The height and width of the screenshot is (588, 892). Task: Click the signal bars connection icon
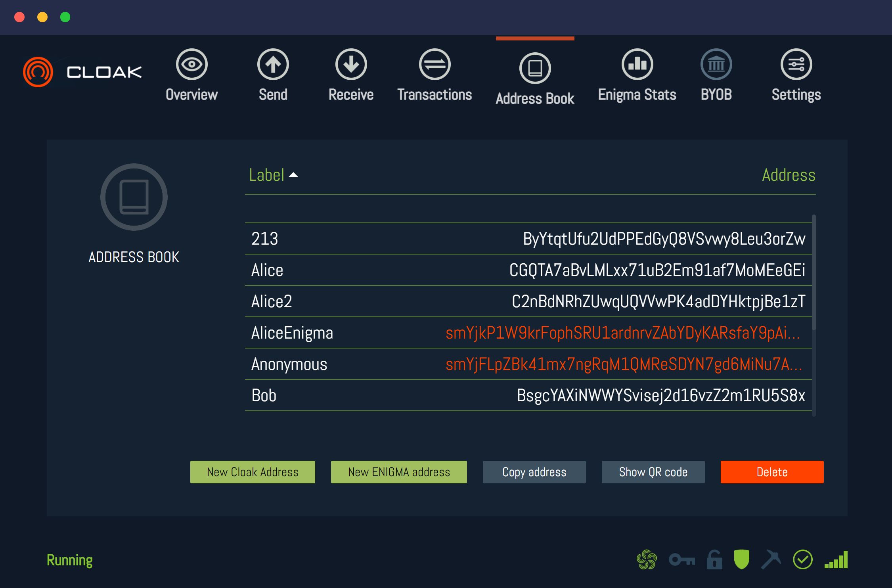[x=836, y=559]
